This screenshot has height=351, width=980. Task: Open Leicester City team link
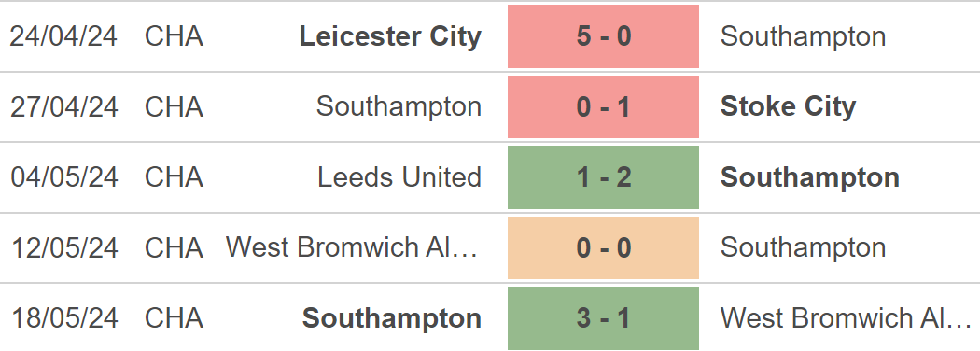[391, 37]
